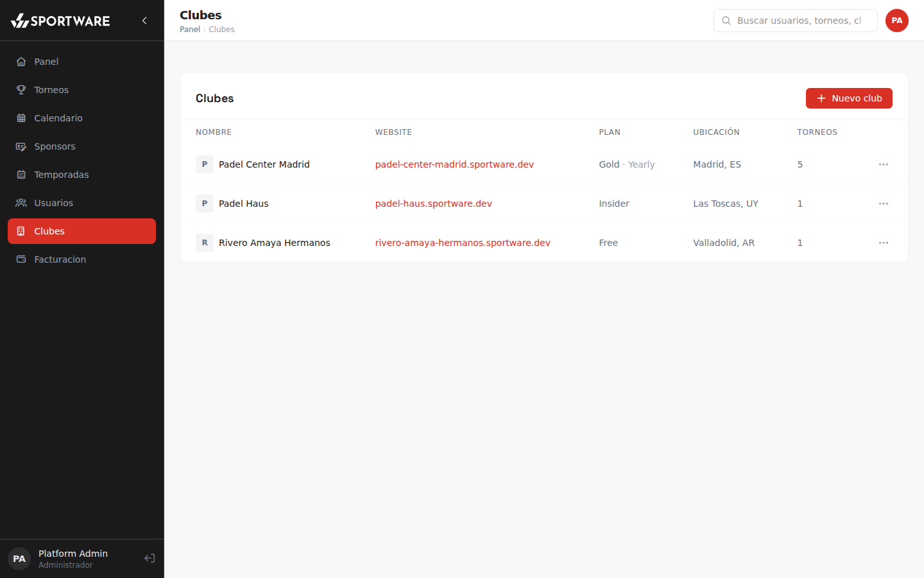This screenshot has height=578, width=924.
Task: Click the Gold · Yearly plan cell
Action: coord(627,164)
